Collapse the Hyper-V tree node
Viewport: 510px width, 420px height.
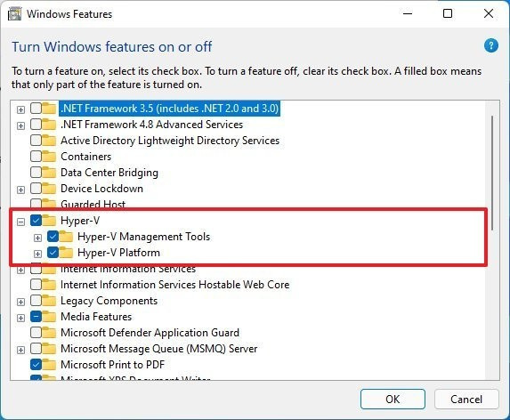tap(20, 222)
